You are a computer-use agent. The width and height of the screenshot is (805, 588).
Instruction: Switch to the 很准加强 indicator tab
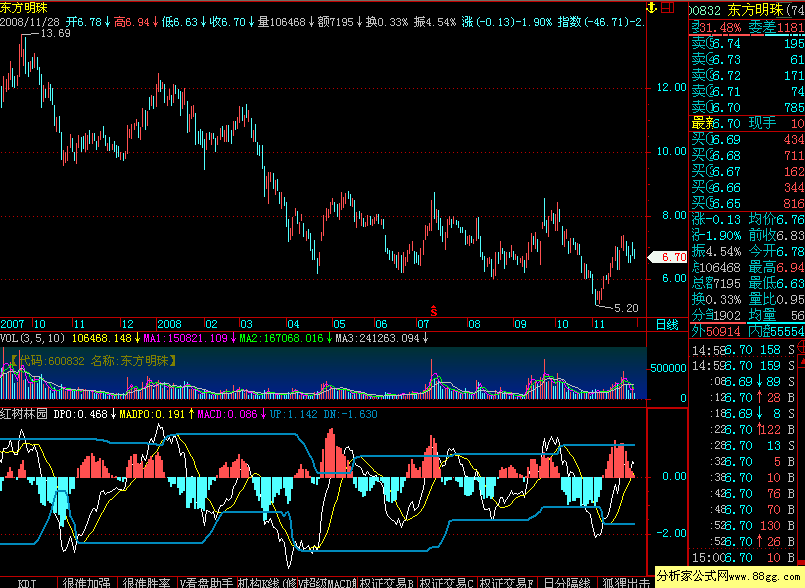[86, 583]
